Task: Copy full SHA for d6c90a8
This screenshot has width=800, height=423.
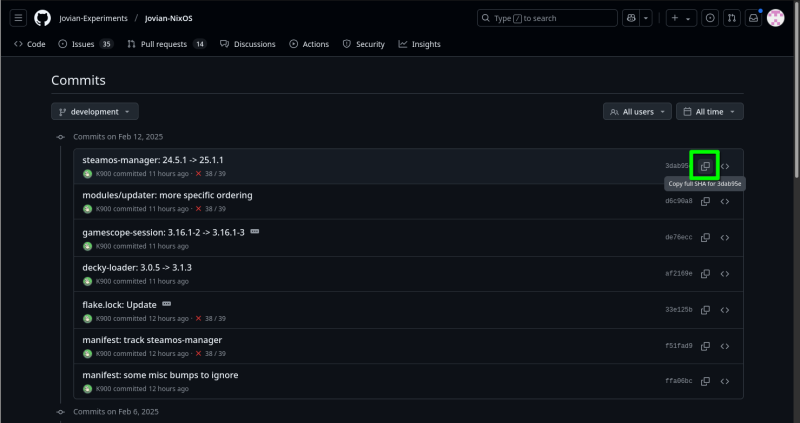Action: coord(705,202)
